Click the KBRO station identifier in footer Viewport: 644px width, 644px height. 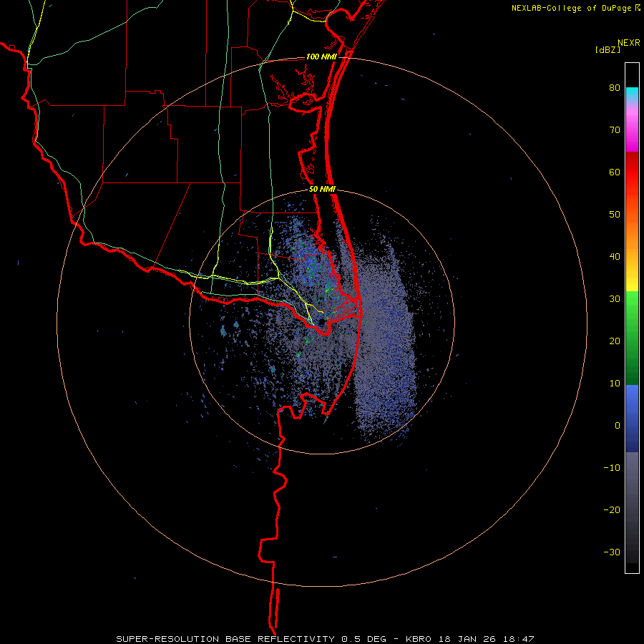(421, 639)
